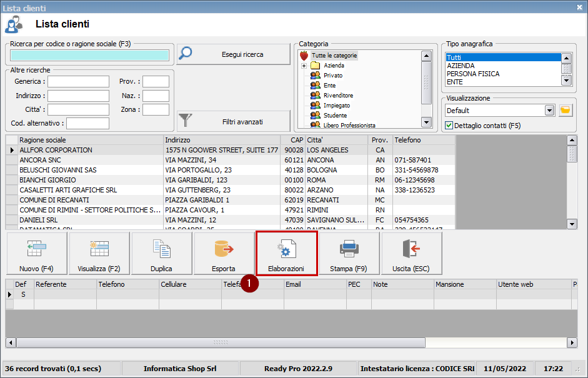Click Categoria tree scroll down arrow

426,122
